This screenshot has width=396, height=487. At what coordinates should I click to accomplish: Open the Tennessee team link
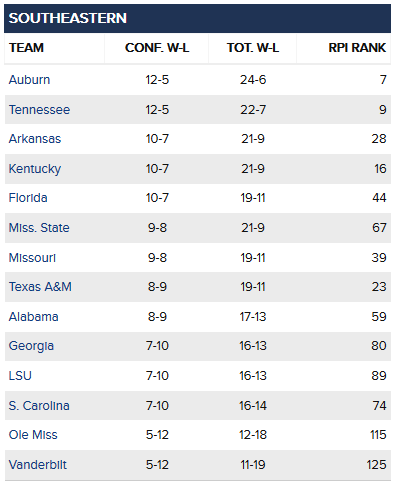39,110
